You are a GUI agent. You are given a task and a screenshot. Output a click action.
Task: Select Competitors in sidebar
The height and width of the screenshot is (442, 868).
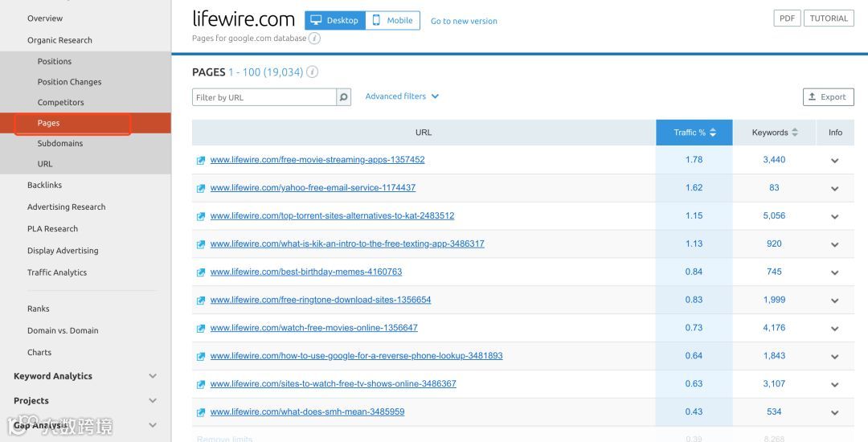pyautogui.click(x=61, y=102)
